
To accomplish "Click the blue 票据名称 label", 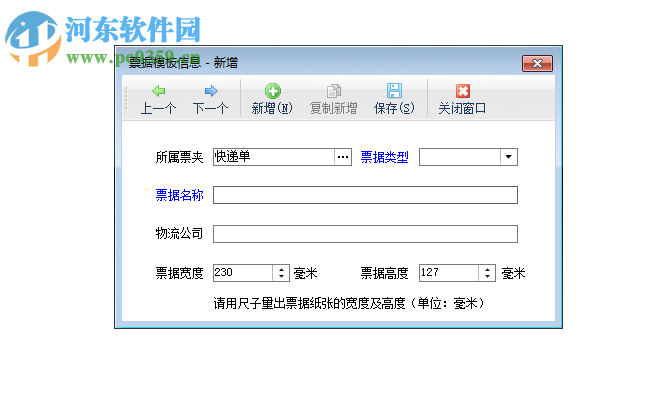I will click(x=179, y=195).
